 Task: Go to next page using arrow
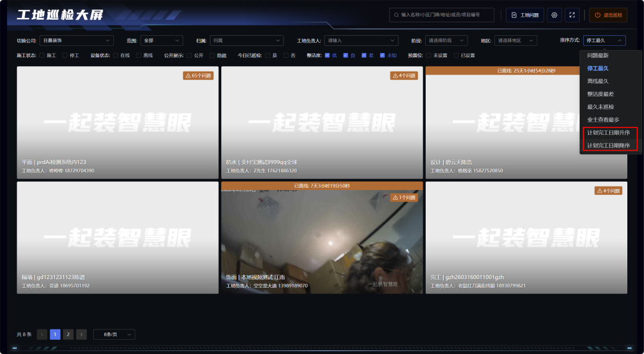click(x=82, y=334)
